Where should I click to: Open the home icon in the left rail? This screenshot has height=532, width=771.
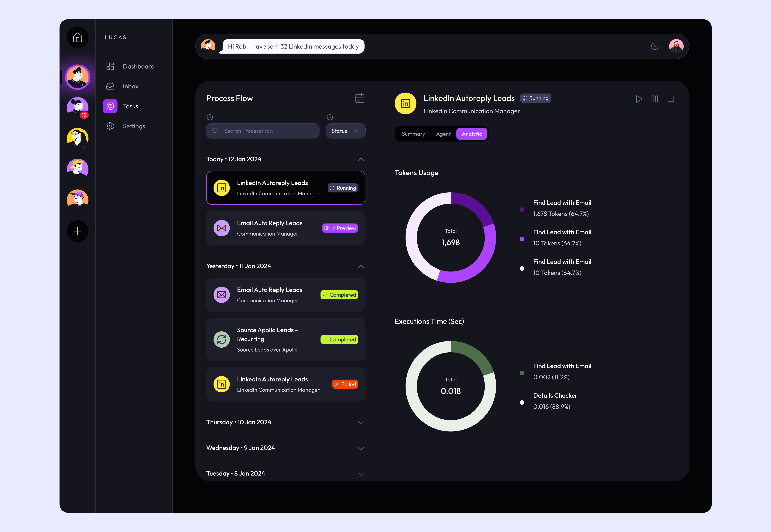click(77, 37)
